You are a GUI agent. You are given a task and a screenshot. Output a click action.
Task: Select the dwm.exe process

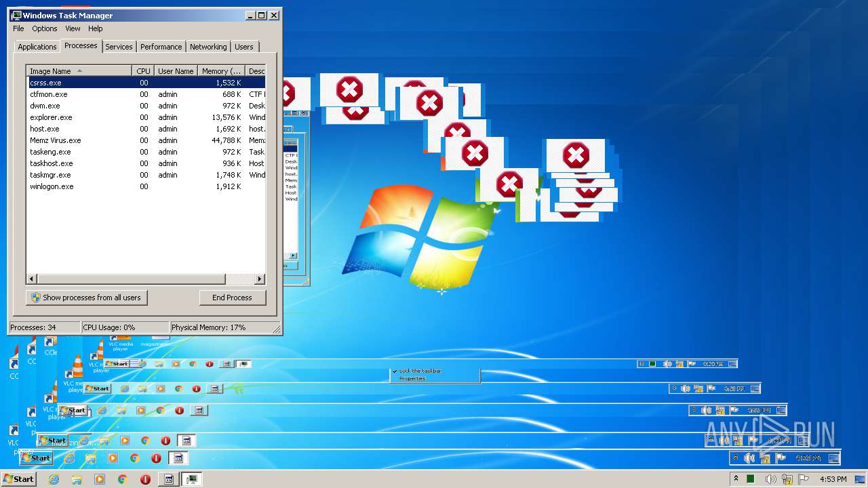[146, 106]
